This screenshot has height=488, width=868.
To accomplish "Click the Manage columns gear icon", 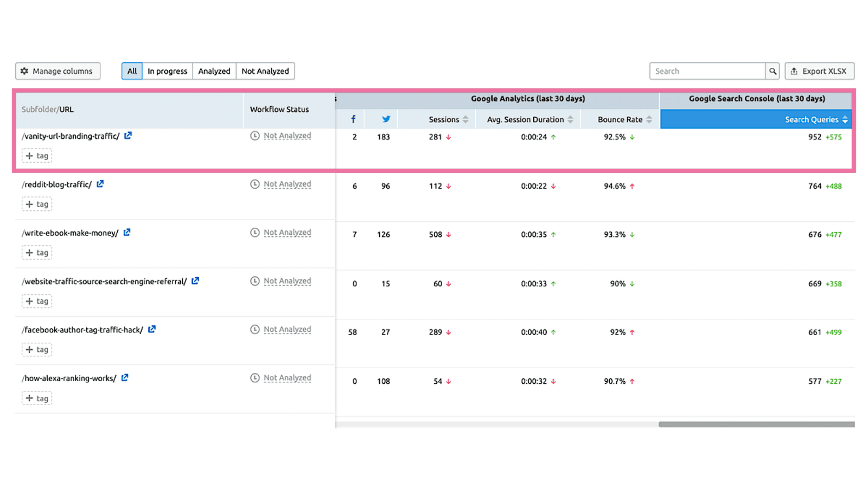I will [24, 70].
